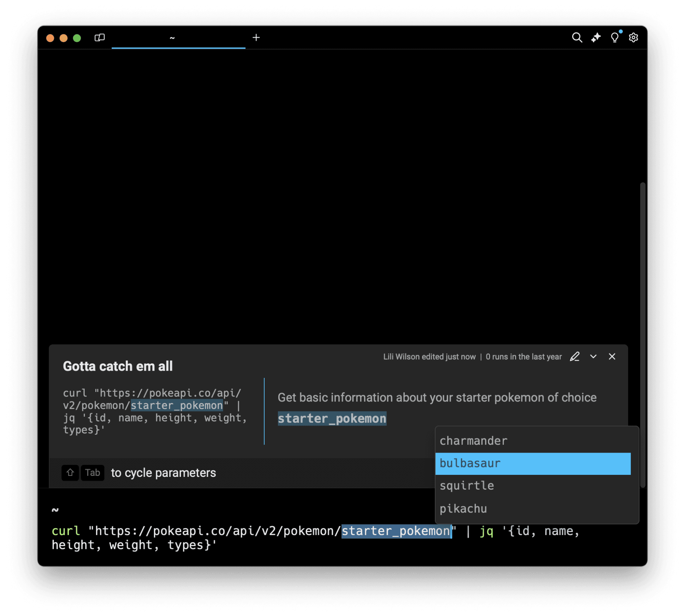Click the search magnifier icon
The width and height of the screenshot is (685, 616).
(577, 37)
